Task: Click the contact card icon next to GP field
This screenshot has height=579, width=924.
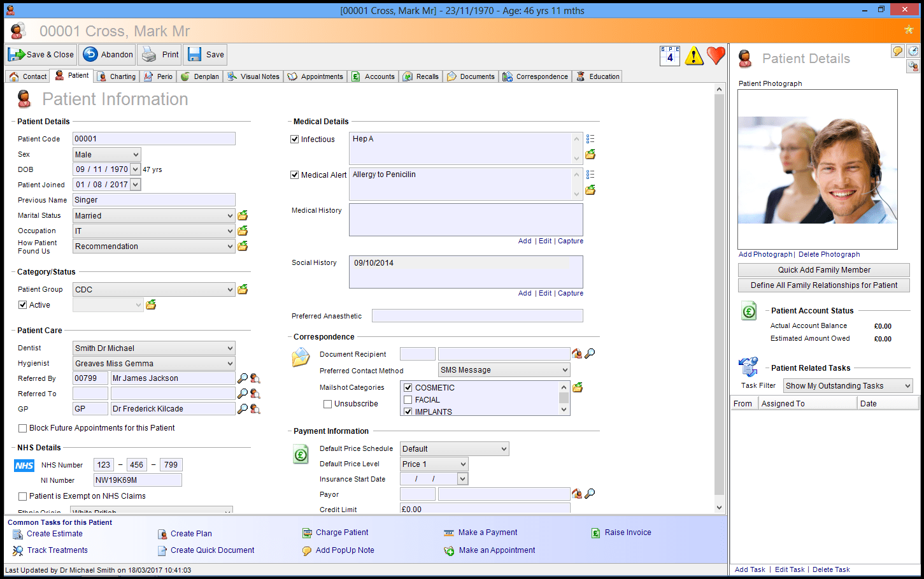Action: tap(255, 408)
